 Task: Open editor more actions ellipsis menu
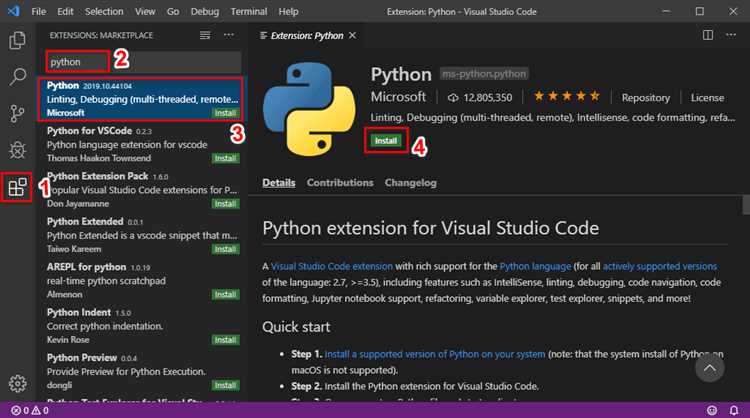point(732,35)
